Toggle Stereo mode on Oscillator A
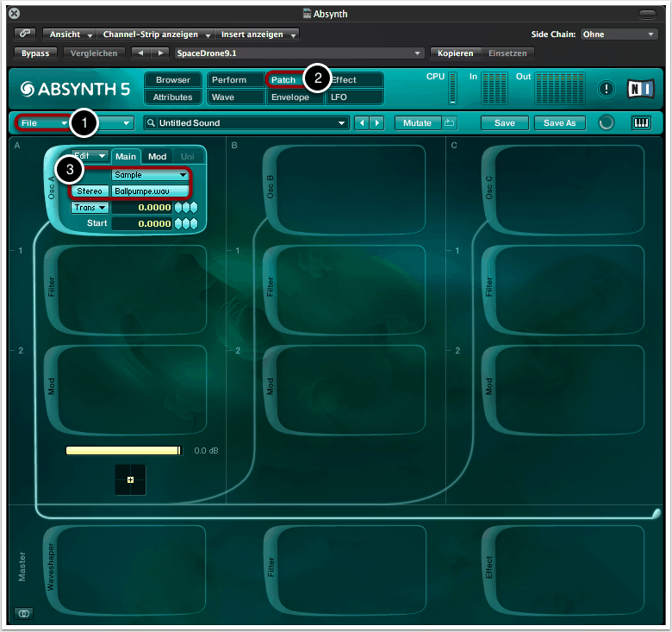672x632 pixels. click(x=88, y=191)
